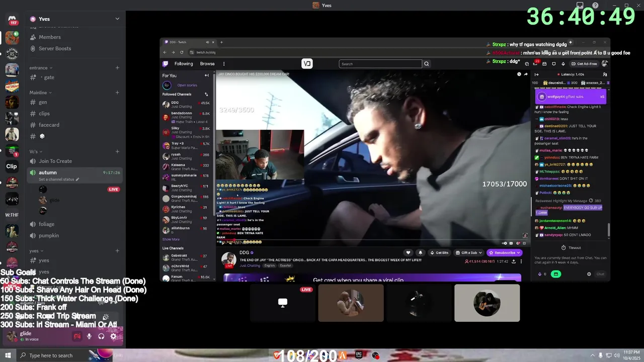Open Twitch Following tab
Image resolution: width=644 pixels, height=362 pixels.
coord(184,64)
